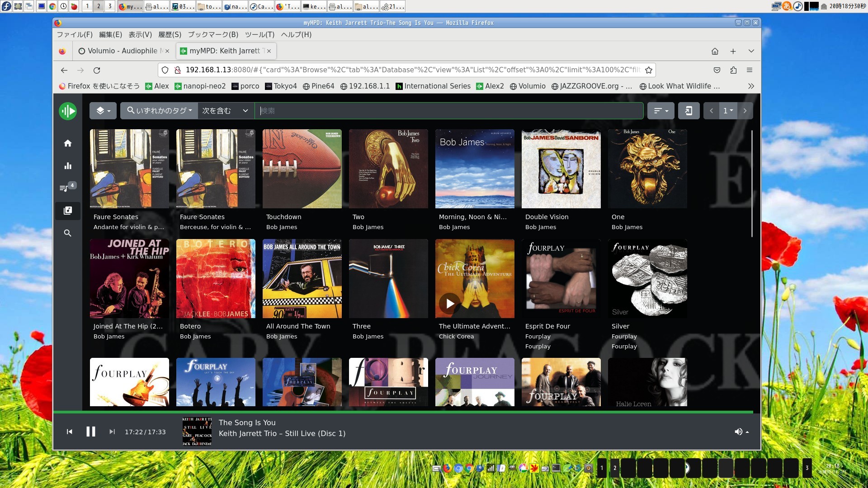Play The Ultimate Adventure album
This screenshot has height=488, width=868.
coord(449,304)
